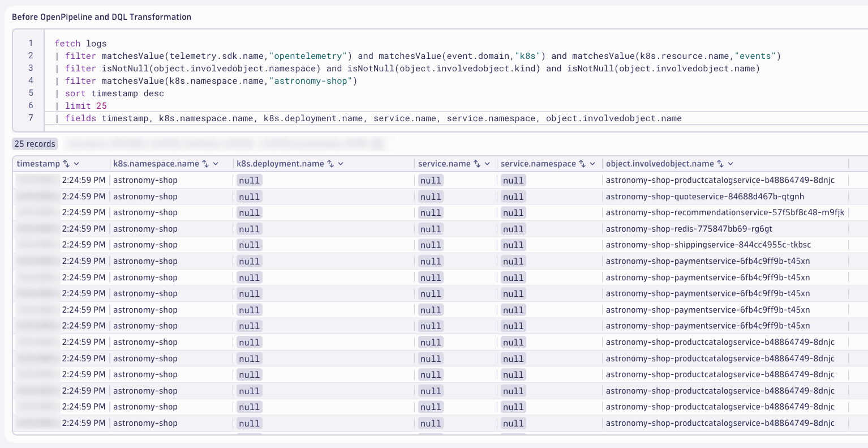868x448 pixels.
Task: Click line number 7 in the editor gutter
Action: coord(31,118)
